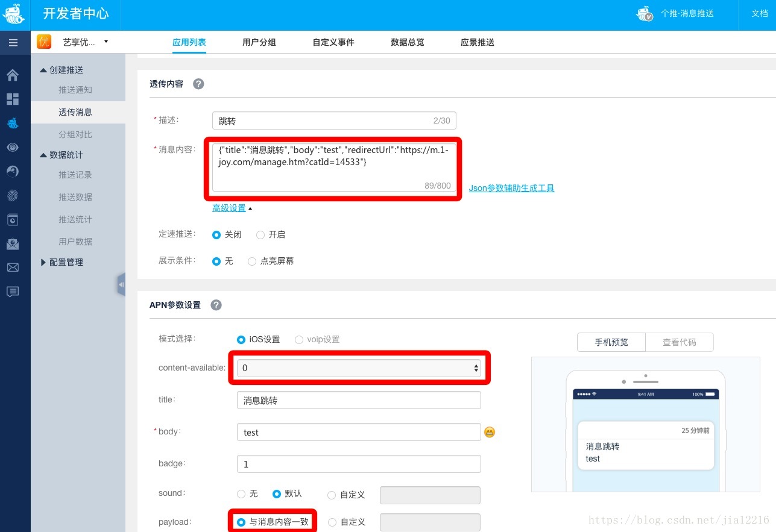
Task: Click the body input field
Action: pyautogui.click(x=359, y=432)
